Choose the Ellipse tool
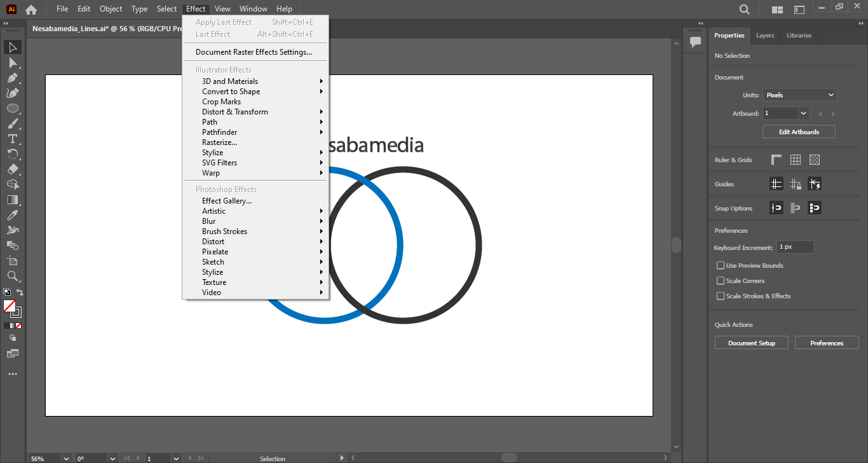Screen dimensions: 868x463 pyautogui.click(x=13, y=109)
